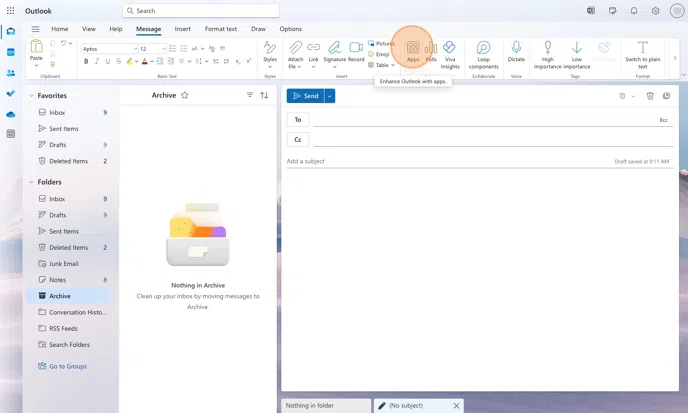The width and height of the screenshot is (688, 413).
Task: Open the font color red swatch
Action: tap(144, 61)
